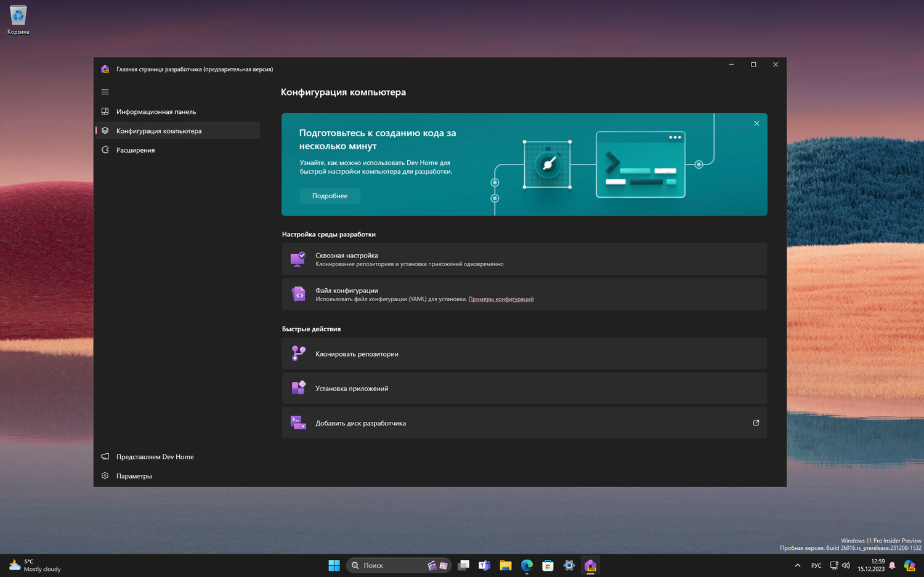The image size is (924, 577).
Task: Click the Конфигурация компьютера page title
Action: coord(343,92)
